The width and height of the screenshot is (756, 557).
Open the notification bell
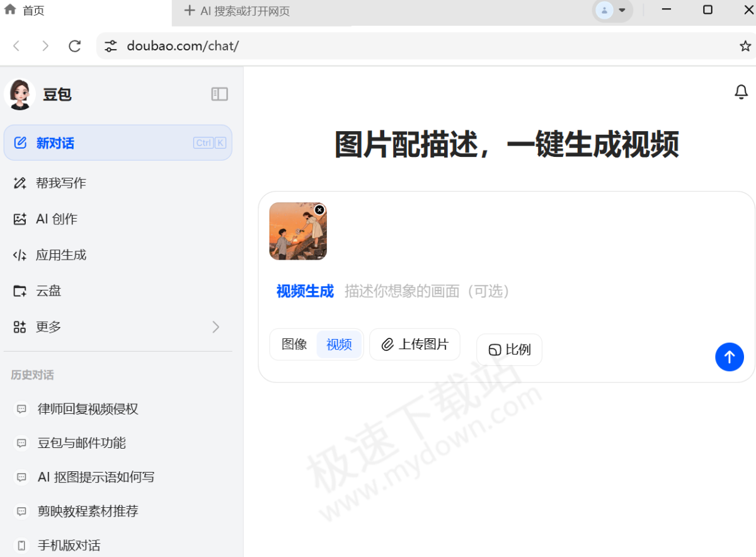click(x=741, y=91)
